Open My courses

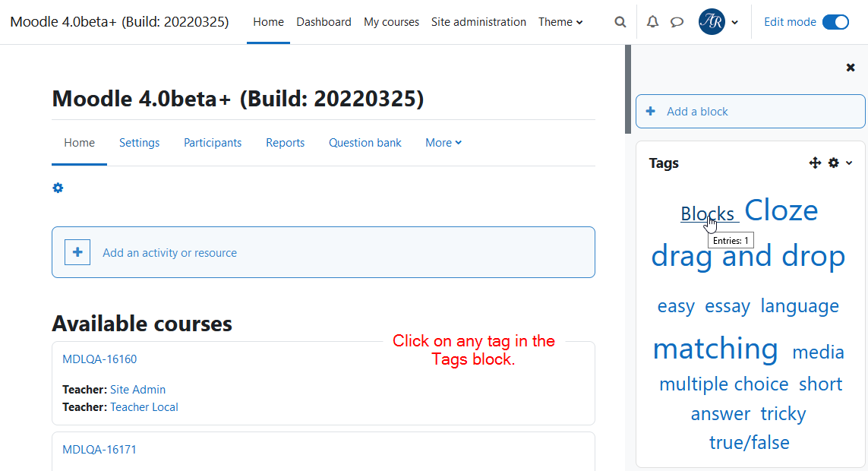(391, 22)
